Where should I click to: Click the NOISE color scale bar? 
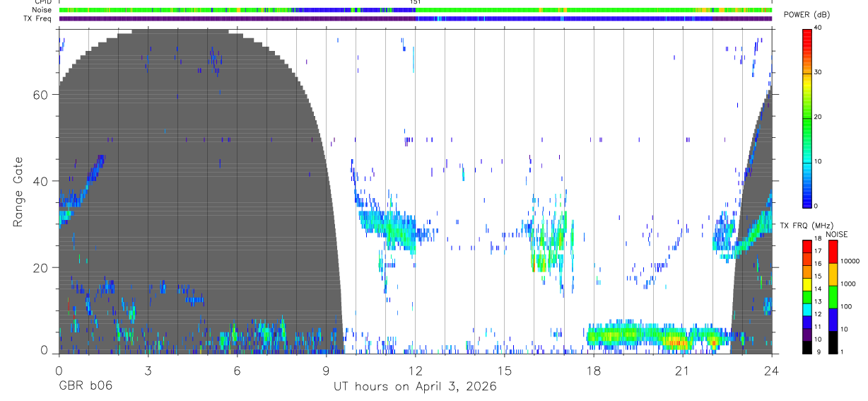coord(833,296)
